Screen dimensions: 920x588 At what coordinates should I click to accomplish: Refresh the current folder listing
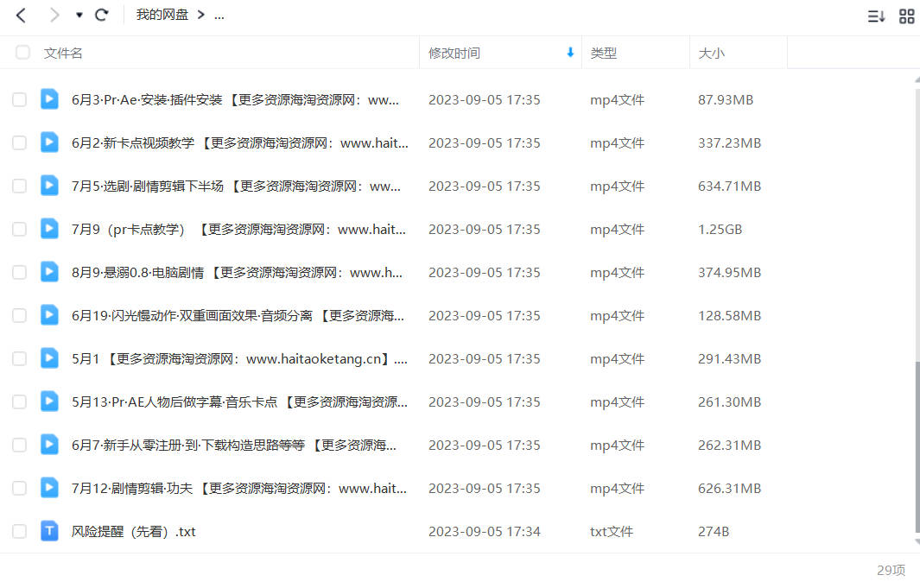[x=102, y=16]
